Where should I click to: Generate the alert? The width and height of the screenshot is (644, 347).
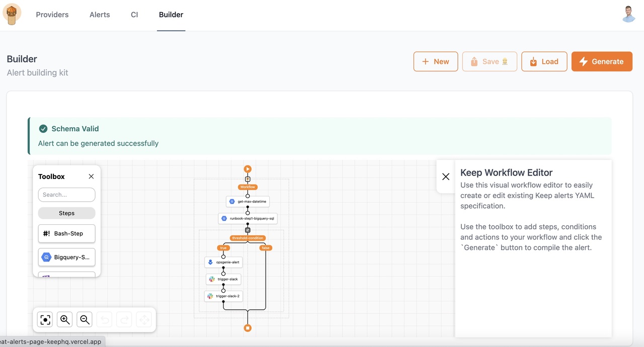[x=602, y=61]
